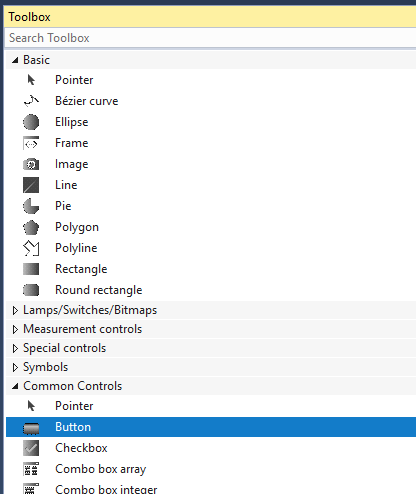416x494 pixels.
Task: Select the Image tool camera icon
Action: pos(31,164)
